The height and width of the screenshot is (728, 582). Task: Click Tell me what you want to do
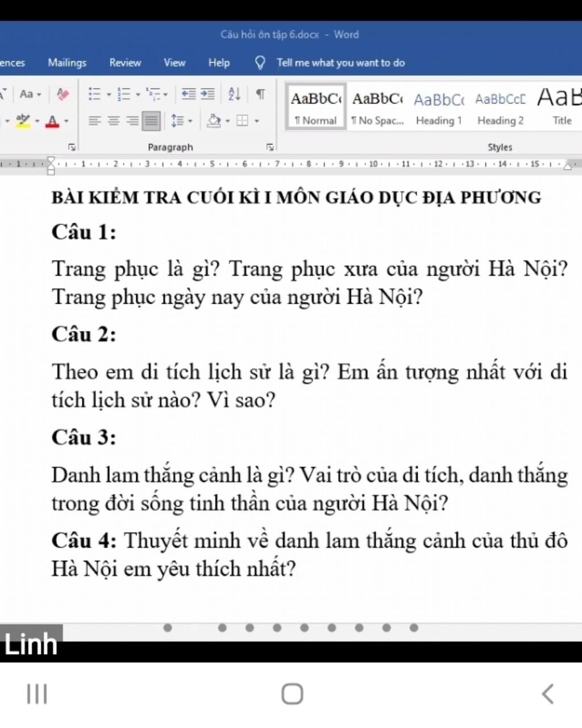pyautogui.click(x=340, y=63)
